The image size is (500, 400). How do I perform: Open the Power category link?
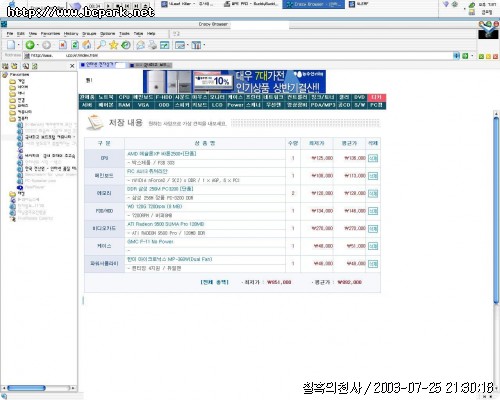coord(235,105)
